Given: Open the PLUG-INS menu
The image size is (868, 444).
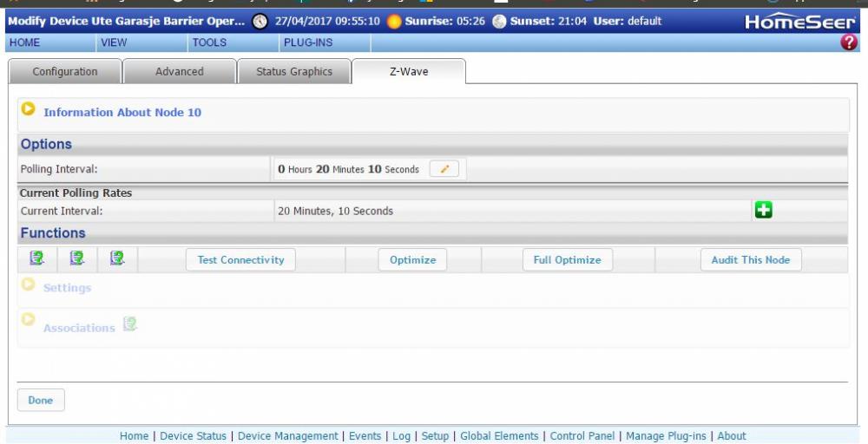Looking at the screenshot, I should 307,42.
